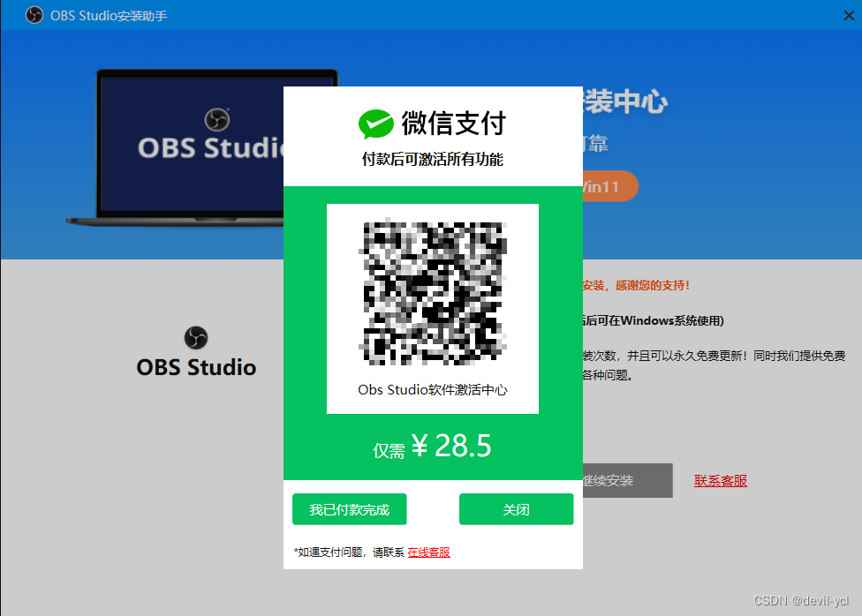Click the OBS Studio wordmark beside the circular logo

pos(196,366)
